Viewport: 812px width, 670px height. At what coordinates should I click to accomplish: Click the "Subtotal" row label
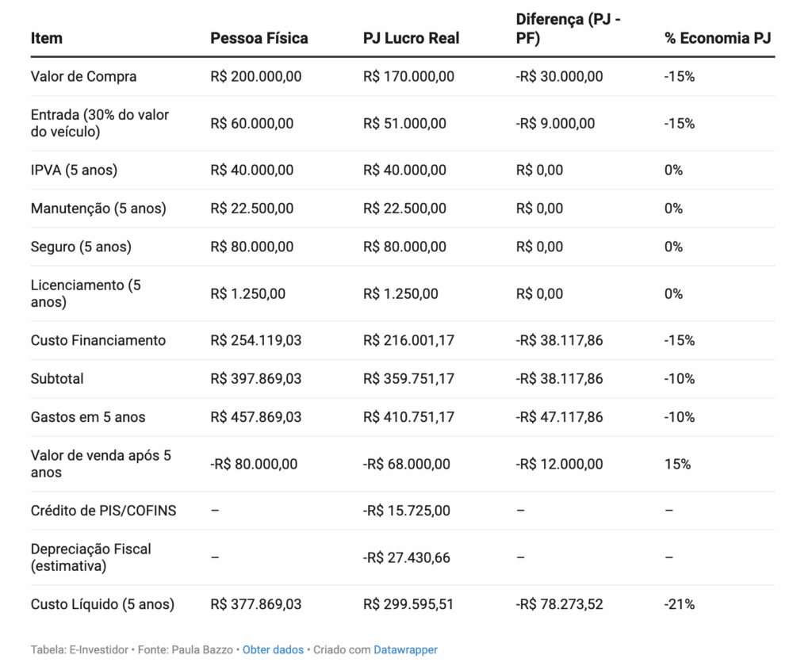[57, 378]
